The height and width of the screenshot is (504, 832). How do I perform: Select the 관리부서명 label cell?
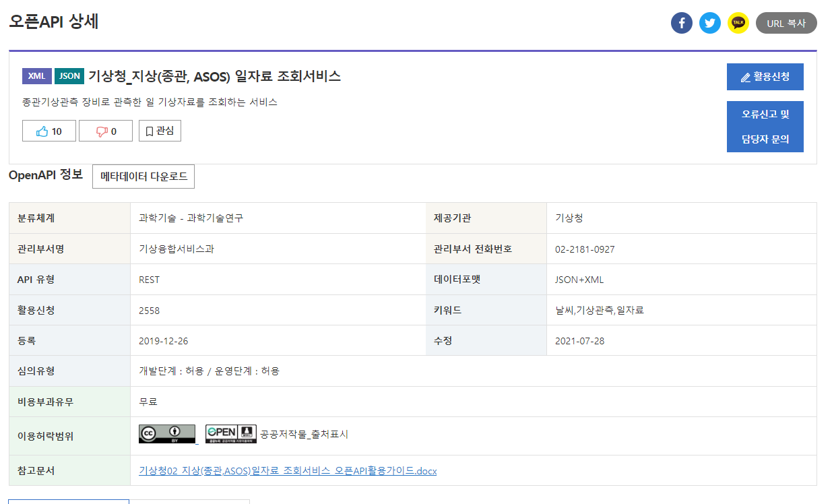pyautogui.click(x=69, y=249)
